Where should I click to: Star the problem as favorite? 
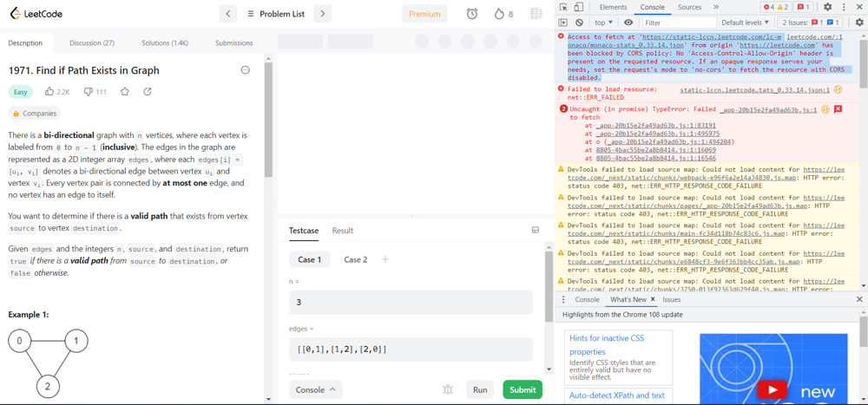tap(125, 91)
